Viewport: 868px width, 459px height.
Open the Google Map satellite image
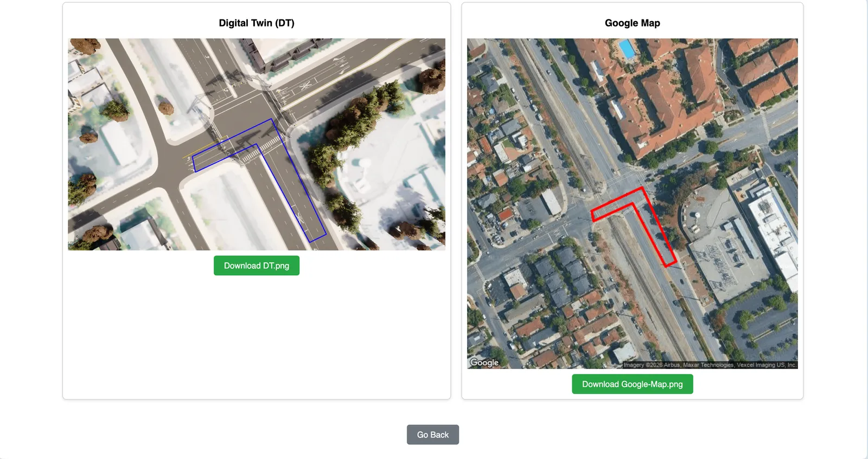633,204
